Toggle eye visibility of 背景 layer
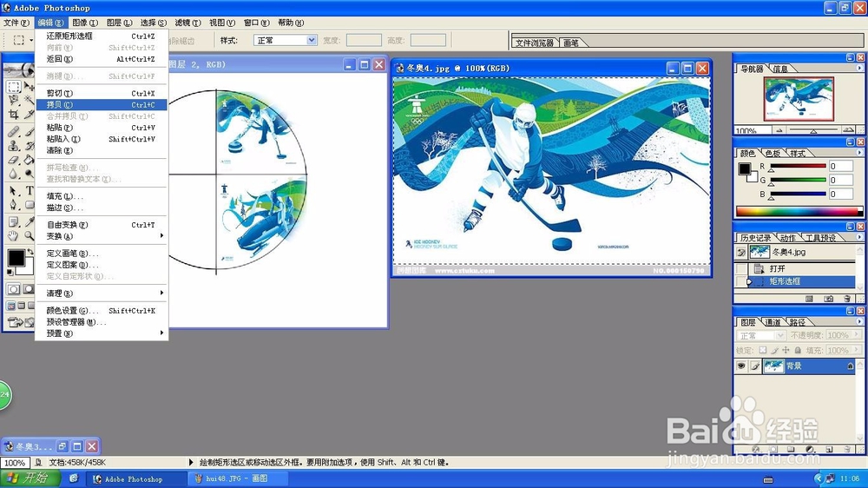 pos(741,366)
